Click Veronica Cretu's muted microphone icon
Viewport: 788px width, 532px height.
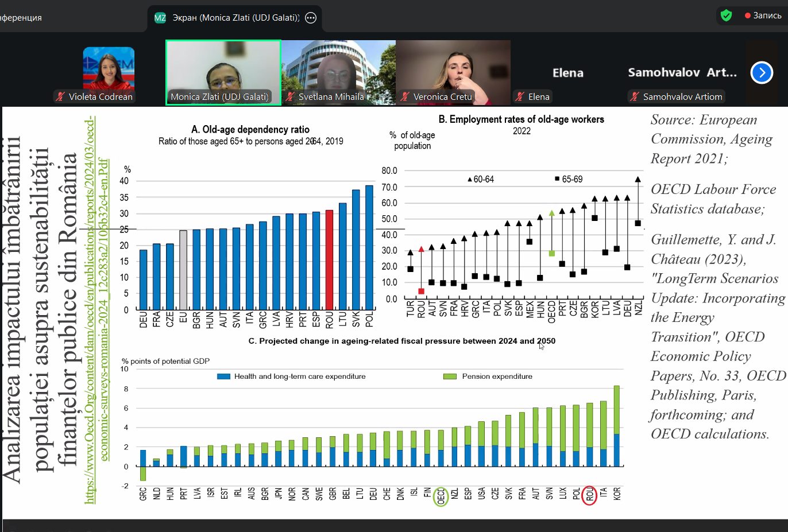click(405, 96)
